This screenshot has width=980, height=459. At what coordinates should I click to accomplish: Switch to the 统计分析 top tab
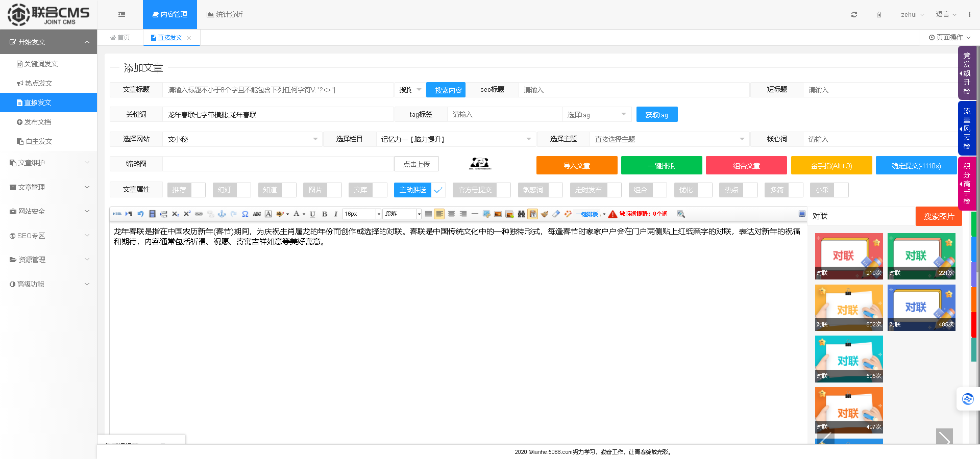225,15
